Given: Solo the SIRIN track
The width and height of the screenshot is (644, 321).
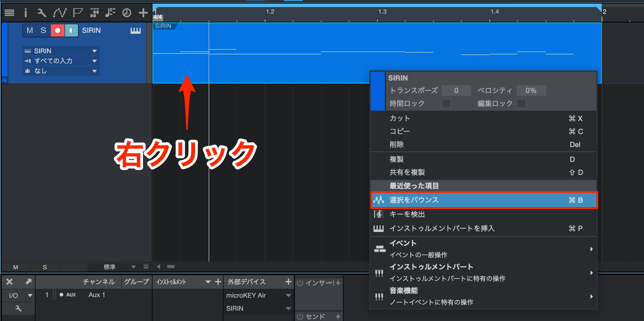Looking at the screenshot, I should click(43, 30).
